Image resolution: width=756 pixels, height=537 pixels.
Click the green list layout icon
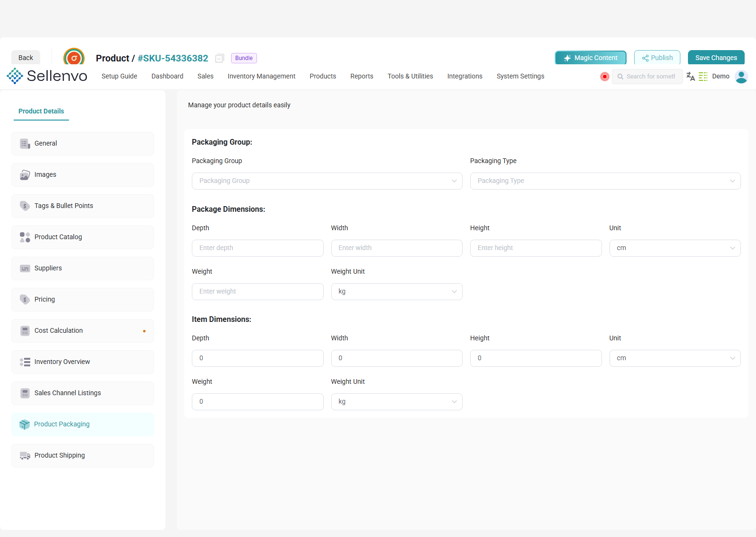703,77
